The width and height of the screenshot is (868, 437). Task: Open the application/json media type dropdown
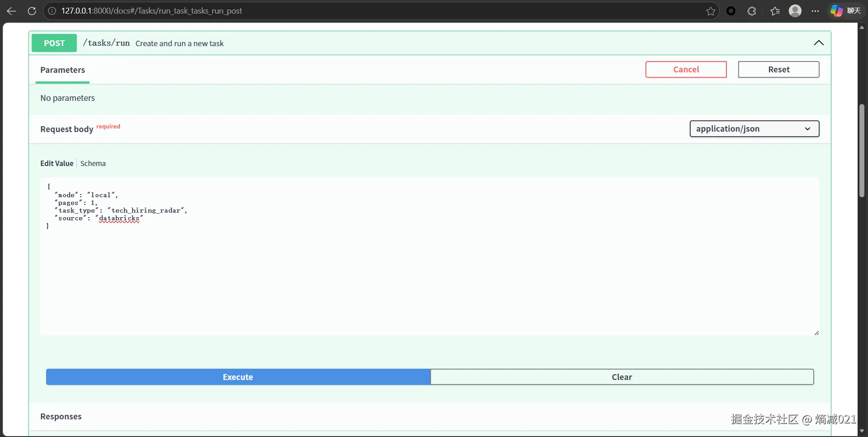click(754, 128)
